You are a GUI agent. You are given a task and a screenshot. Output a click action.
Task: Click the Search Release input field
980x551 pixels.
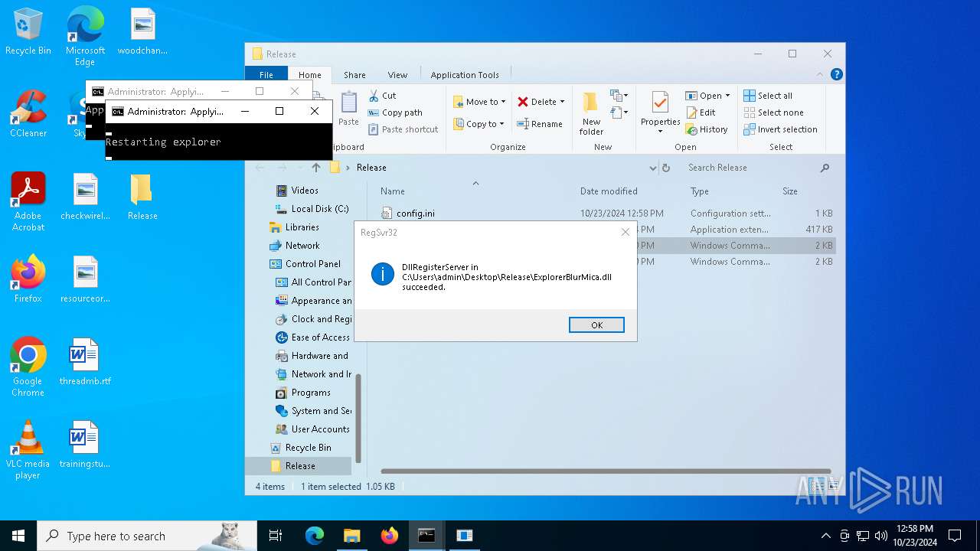750,168
